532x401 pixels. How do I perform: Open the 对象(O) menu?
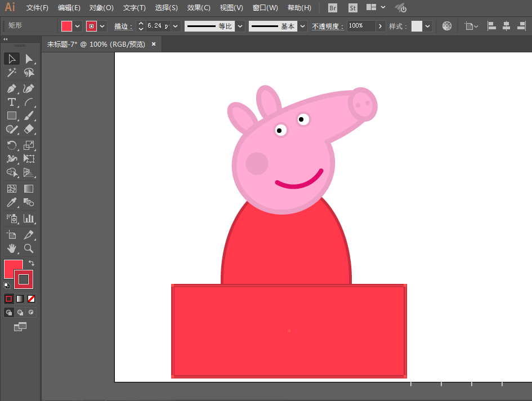(101, 8)
